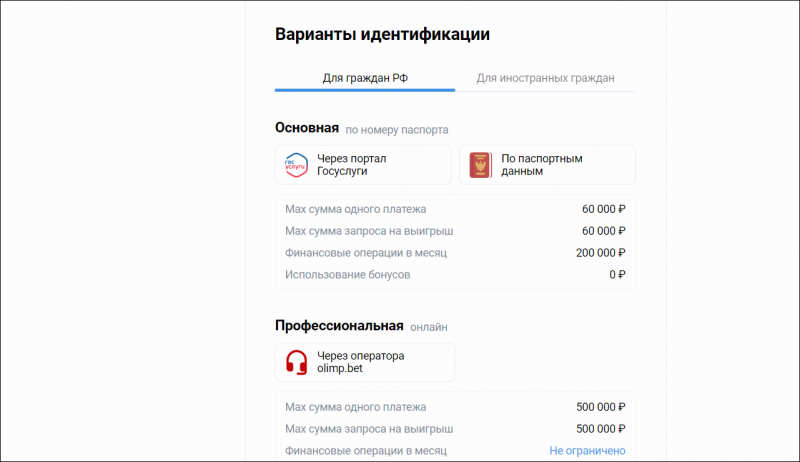Choose identification Через портал Госуслуги

[363, 165]
